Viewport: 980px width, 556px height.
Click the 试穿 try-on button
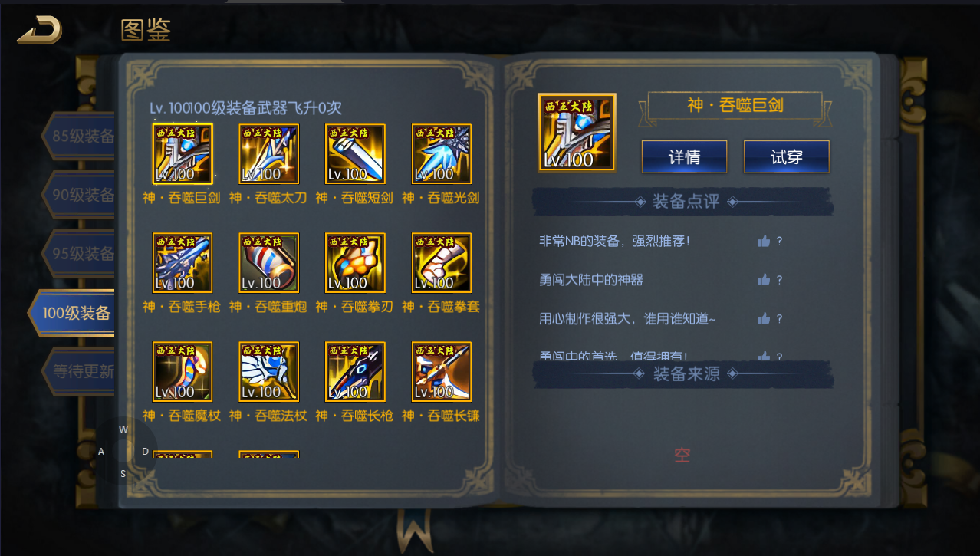click(786, 157)
